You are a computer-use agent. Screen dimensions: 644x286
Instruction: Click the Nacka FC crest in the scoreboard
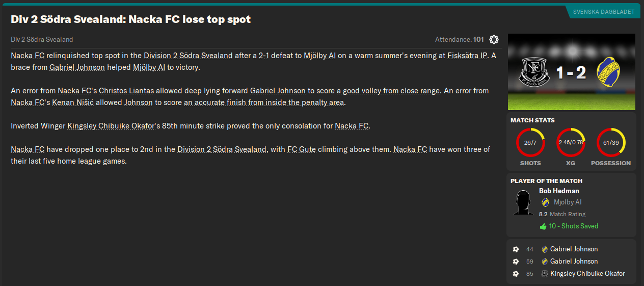pyautogui.click(x=533, y=72)
